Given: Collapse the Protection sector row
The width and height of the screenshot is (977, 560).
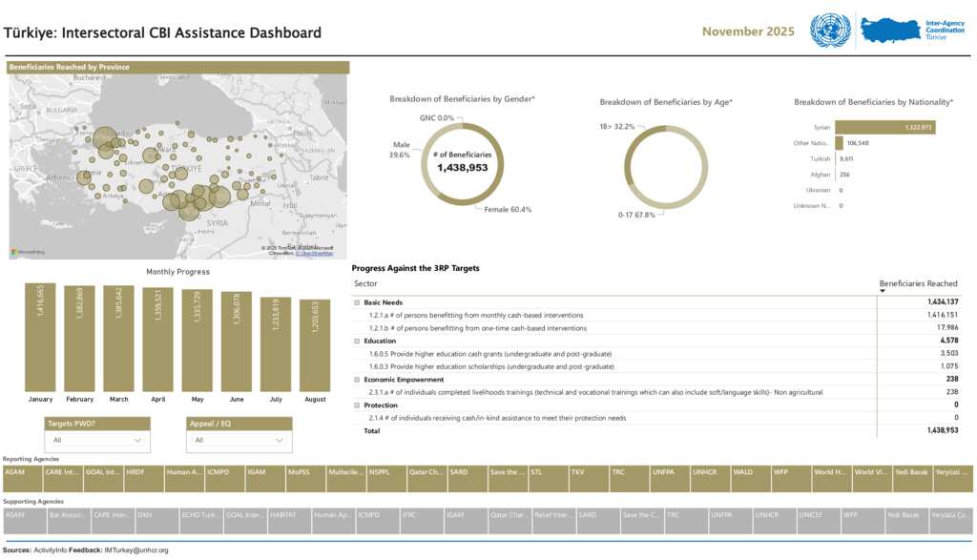Looking at the screenshot, I should pos(357,404).
